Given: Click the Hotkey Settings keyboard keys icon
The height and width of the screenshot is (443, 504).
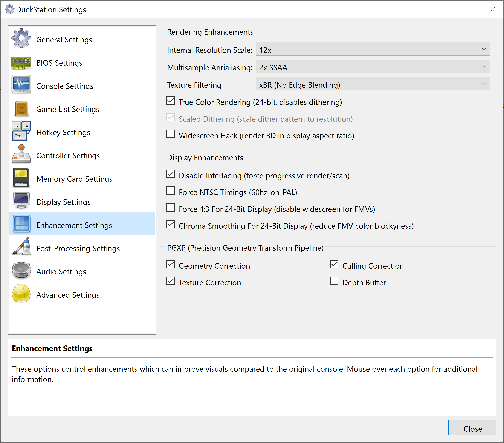Looking at the screenshot, I should tap(21, 131).
